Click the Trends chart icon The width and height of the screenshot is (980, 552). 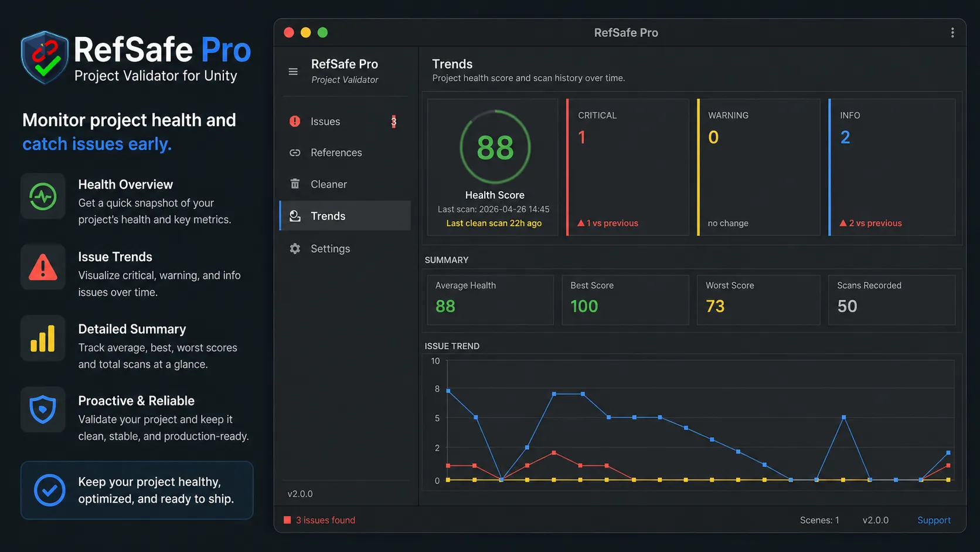[295, 216]
